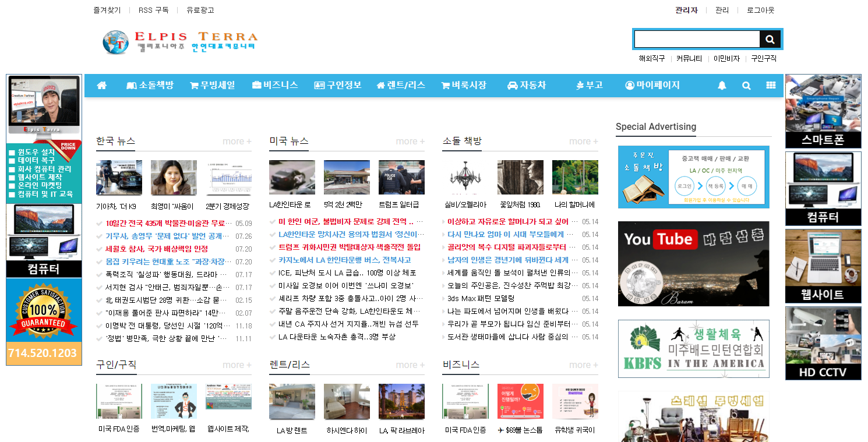Viewport: 868px width, 442px height.
Task: Focus the search text input field
Action: 697,39
